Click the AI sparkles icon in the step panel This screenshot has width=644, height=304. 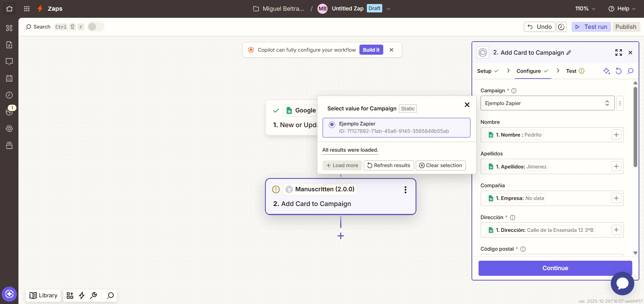(x=607, y=71)
